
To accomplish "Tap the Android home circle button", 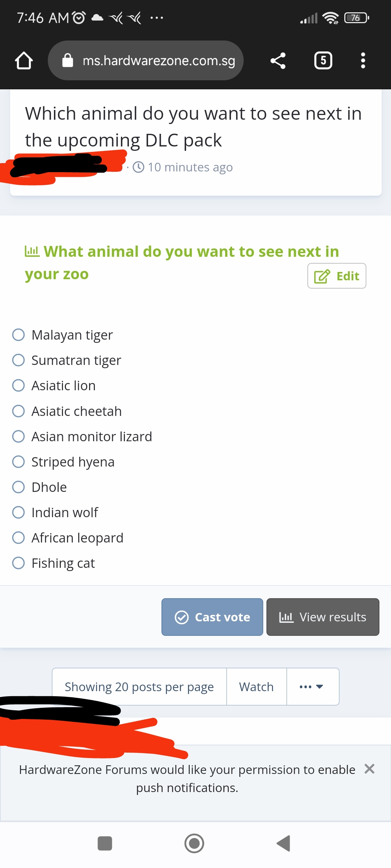I will [x=194, y=843].
